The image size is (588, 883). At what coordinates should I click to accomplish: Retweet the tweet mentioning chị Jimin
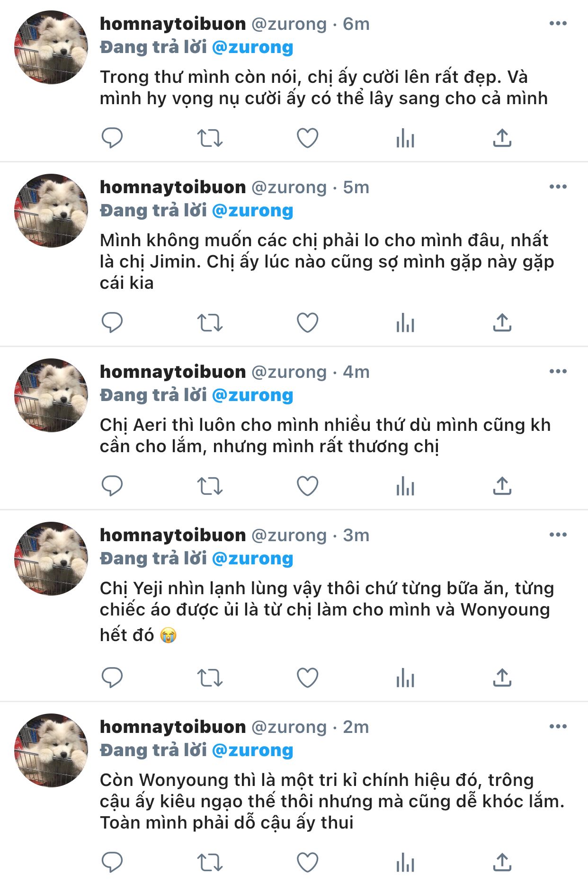coord(210,323)
